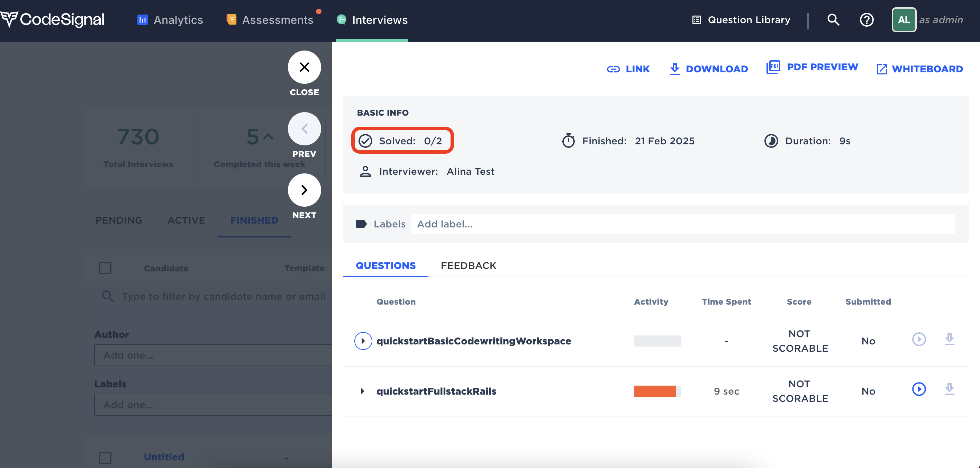Expand the quickstartFullstackRails row
This screenshot has width=980, height=468.
[x=363, y=391]
